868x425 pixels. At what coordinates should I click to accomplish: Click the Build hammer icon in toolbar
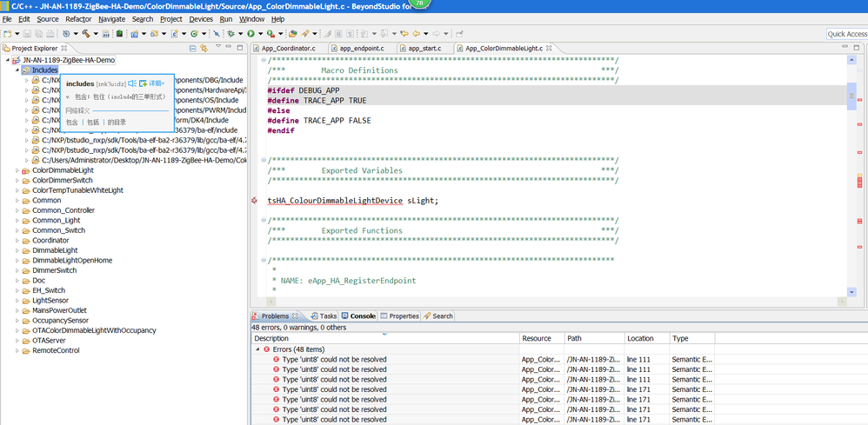tap(85, 34)
